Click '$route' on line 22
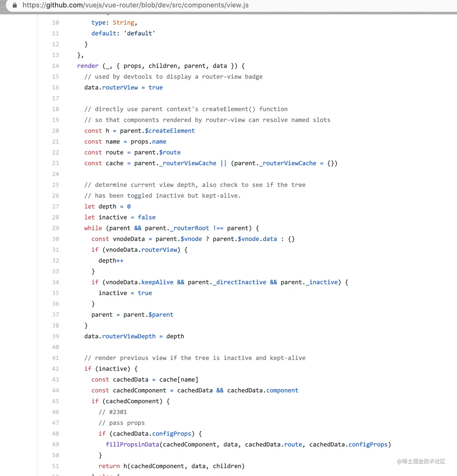Viewport: 457px width, 476px height. [x=170, y=152]
